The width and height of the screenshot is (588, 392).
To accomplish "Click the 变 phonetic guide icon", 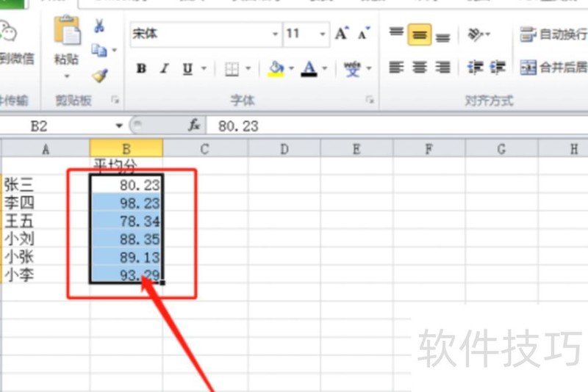I will point(353,69).
